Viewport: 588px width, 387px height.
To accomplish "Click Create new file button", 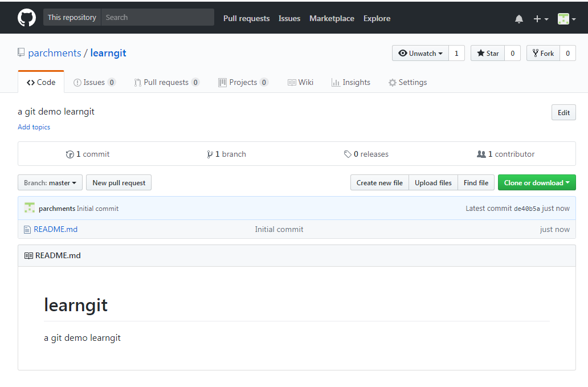I will 379,182.
